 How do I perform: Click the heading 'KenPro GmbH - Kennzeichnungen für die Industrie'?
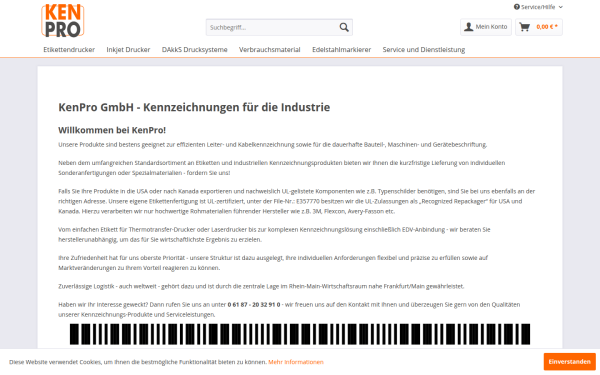tap(194, 107)
